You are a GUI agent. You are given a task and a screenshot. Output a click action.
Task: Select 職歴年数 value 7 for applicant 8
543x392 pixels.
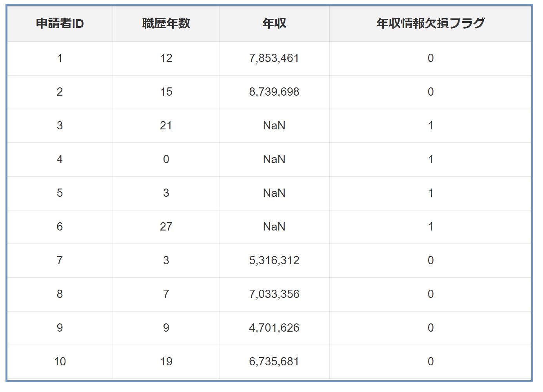(x=166, y=294)
